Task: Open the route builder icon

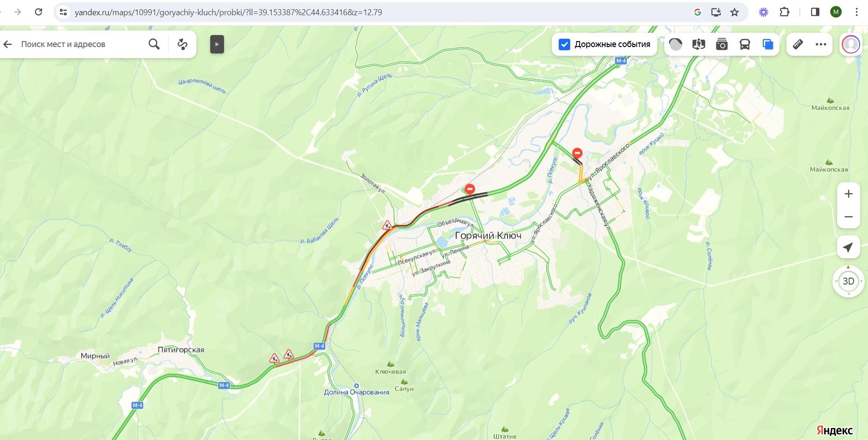Action: click(x=183, y=44)
